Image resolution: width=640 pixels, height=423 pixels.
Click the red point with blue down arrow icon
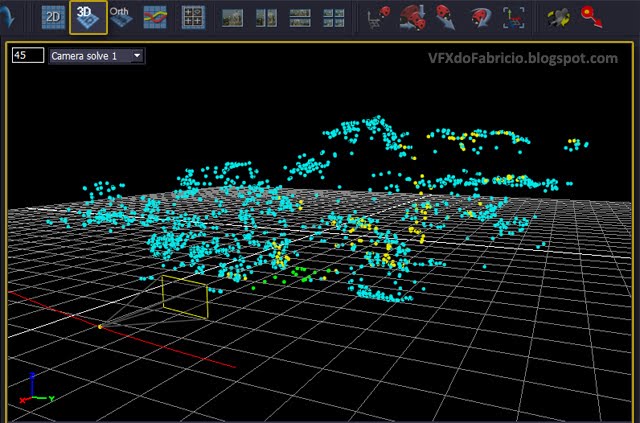click(446, 18)
